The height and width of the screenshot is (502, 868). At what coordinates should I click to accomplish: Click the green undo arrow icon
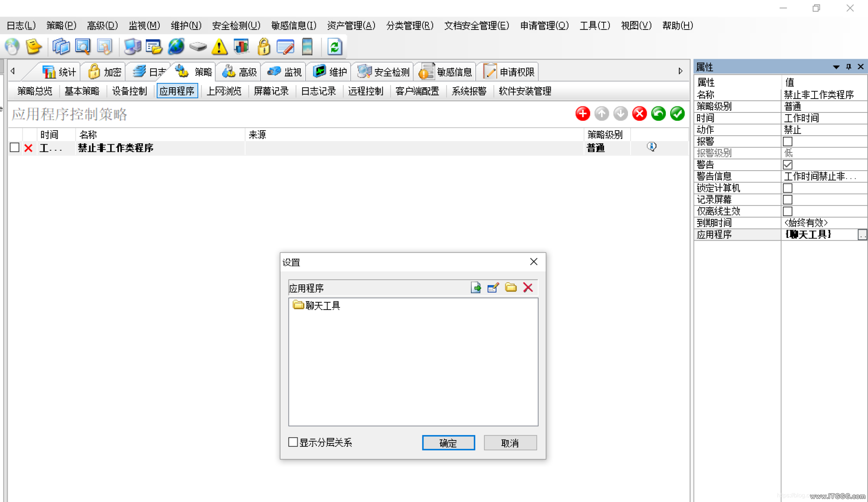click(658, 114)
